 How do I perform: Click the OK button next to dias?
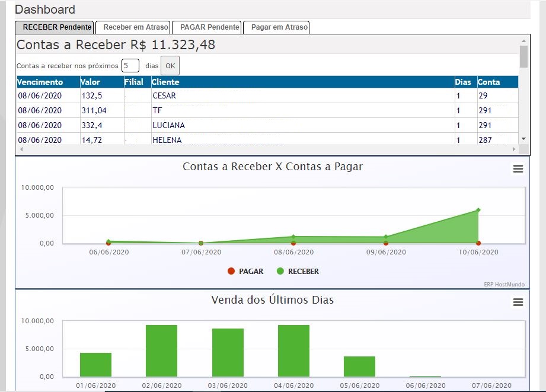tap(170, 65)
